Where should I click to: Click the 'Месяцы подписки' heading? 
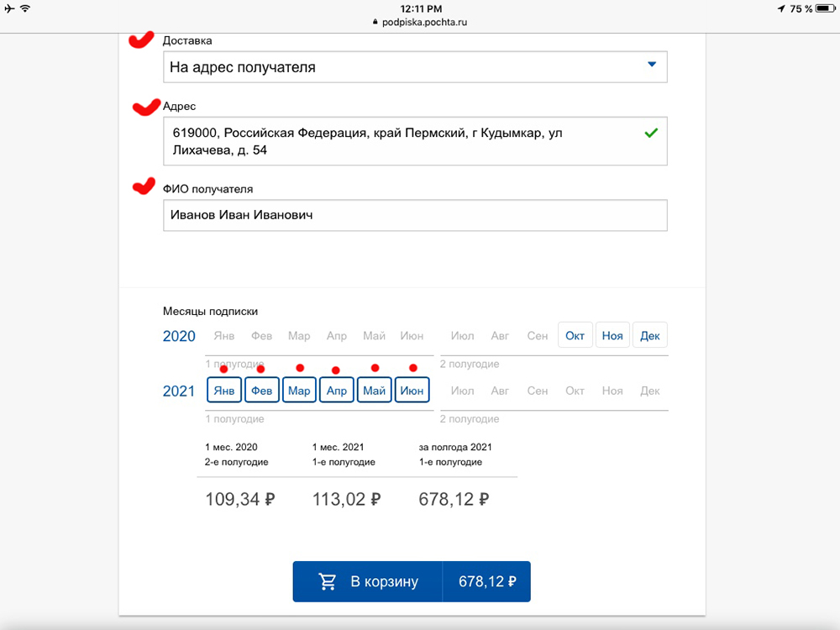coord(210,312)
